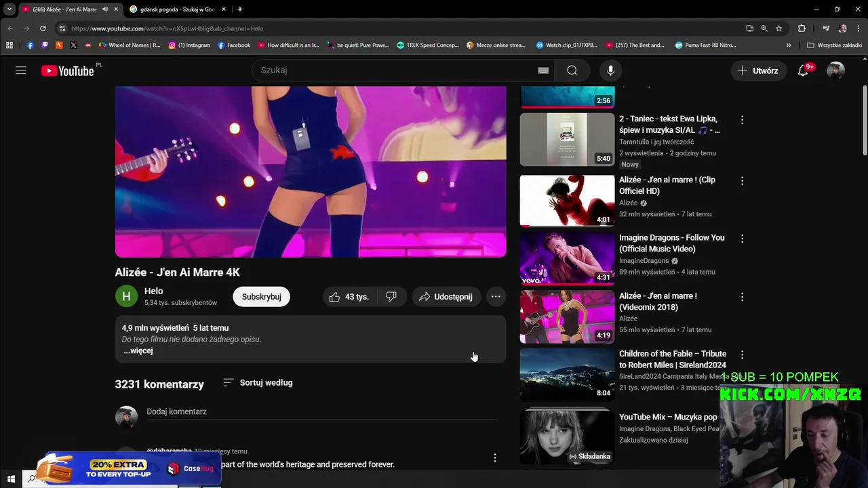Open the extensions puzzle icon
This screenshot has width=868, height=488.
tap(802, 28)
